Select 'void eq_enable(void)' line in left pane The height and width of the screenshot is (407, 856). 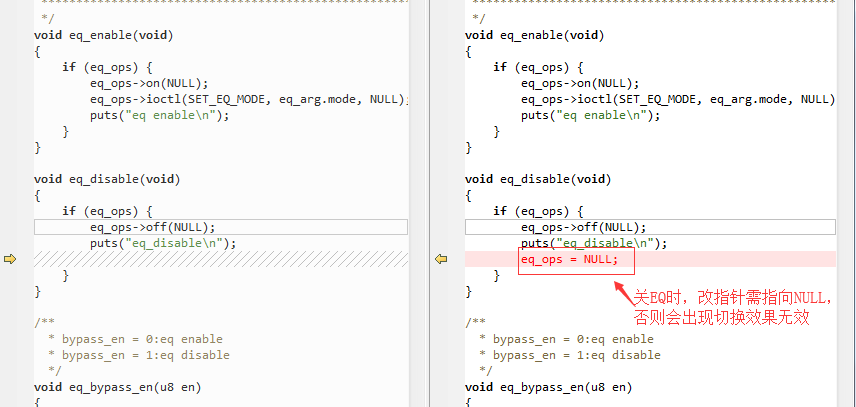point(104,35)
